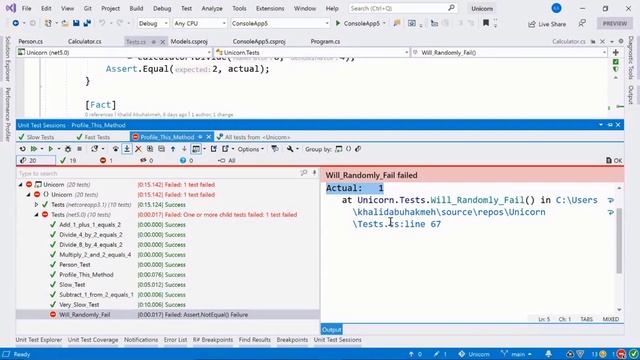Click the Undo icon in toolbar

pyautogui.click(x=102, y=23)
